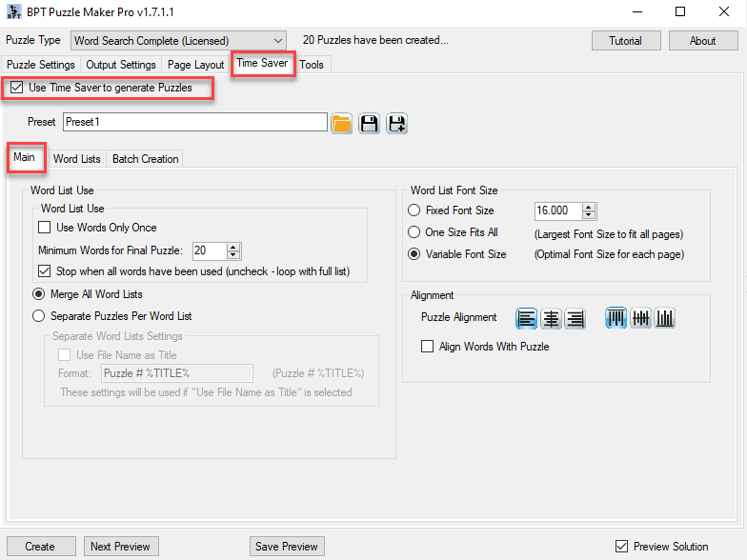This screenshot has width=747, height=560.
Task: Align puzzle to the right
Action: [x=575, y=319]
